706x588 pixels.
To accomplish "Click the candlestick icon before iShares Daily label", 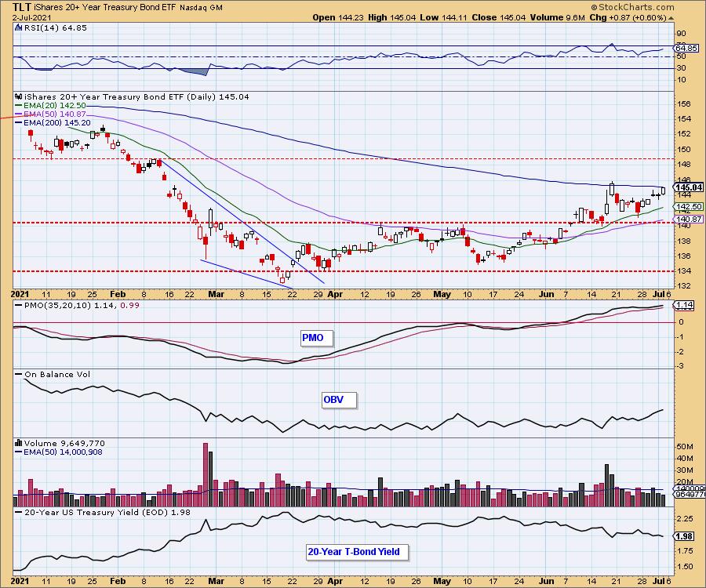I will coord(19,96).
